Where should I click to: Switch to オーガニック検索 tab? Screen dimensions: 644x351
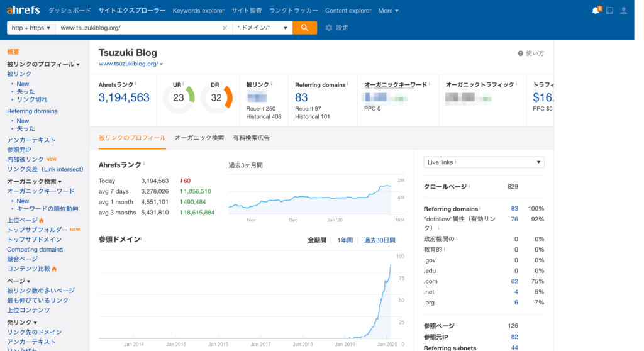199,138
